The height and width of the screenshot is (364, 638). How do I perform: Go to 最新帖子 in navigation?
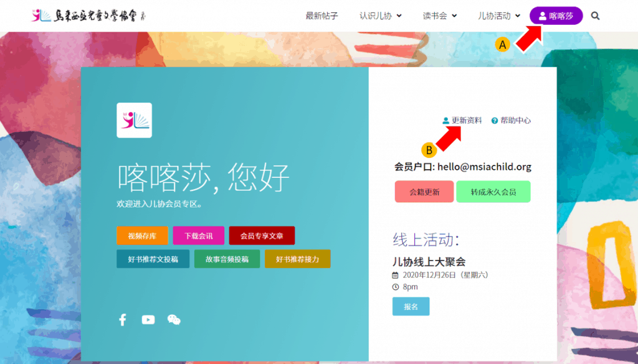point(321,16)
